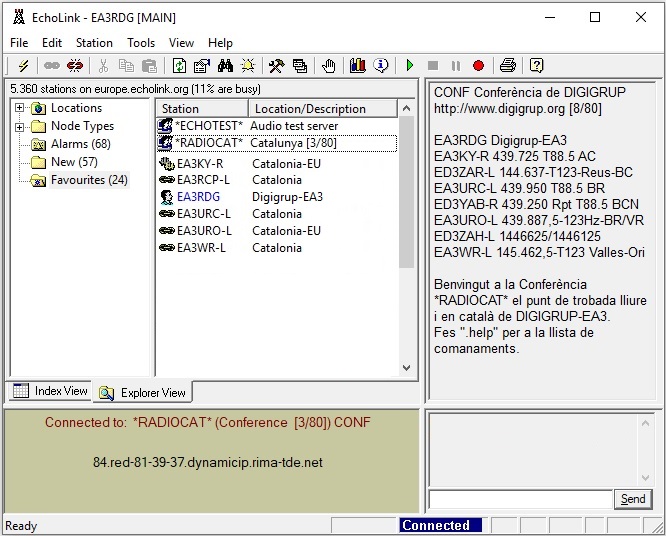Click the http://www.digigrup.org text in info pane
666x536 pixels.
coord(499,109)
